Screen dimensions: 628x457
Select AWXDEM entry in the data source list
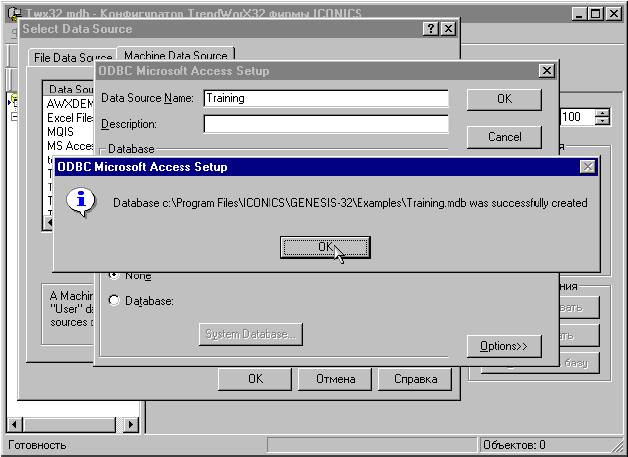pyautogui.click(x=70, y=104)
